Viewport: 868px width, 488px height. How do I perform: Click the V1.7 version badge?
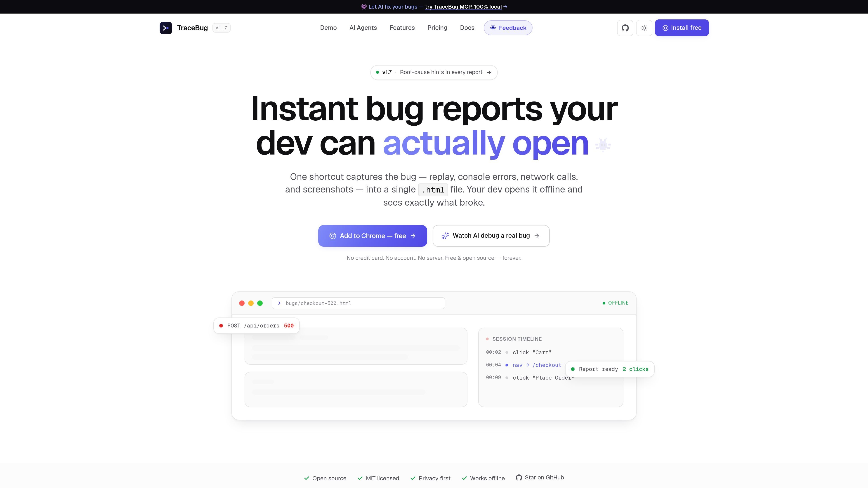[221, 28]
